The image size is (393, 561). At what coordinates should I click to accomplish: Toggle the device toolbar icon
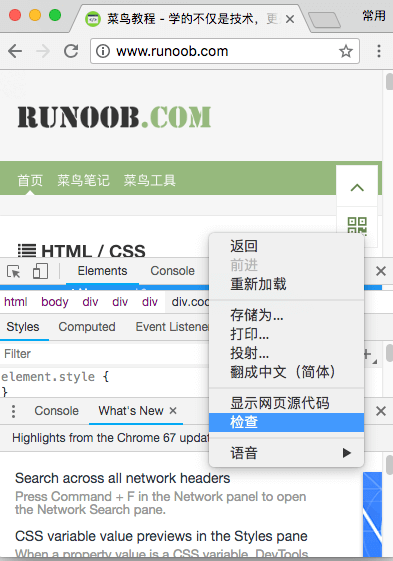pos(40,271)
